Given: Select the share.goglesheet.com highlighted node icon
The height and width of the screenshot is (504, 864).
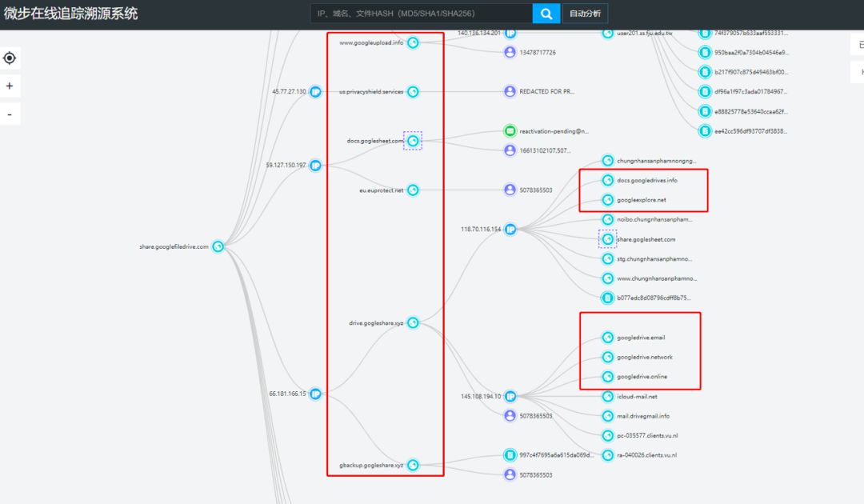Looking at the screenshot, I should pyautogui.click(x=607, y=239).
